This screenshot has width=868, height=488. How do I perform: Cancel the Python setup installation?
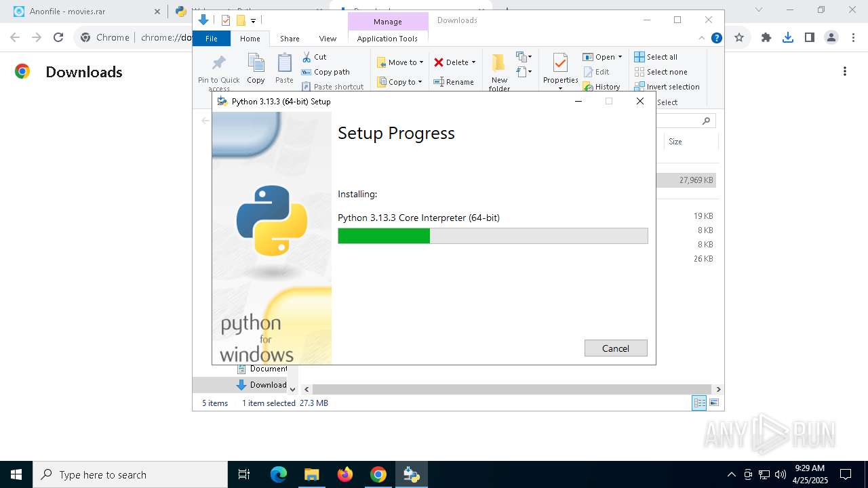point(616,348)
